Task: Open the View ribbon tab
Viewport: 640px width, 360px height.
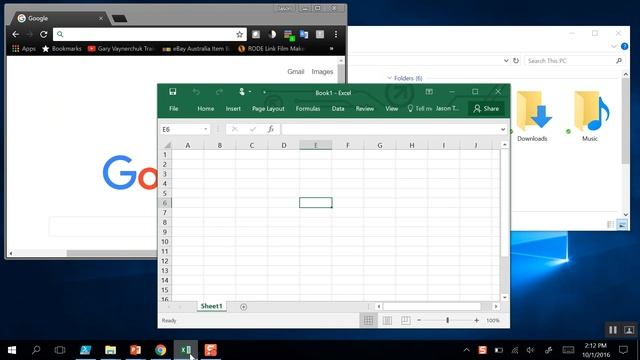Action: click(391, 109)
